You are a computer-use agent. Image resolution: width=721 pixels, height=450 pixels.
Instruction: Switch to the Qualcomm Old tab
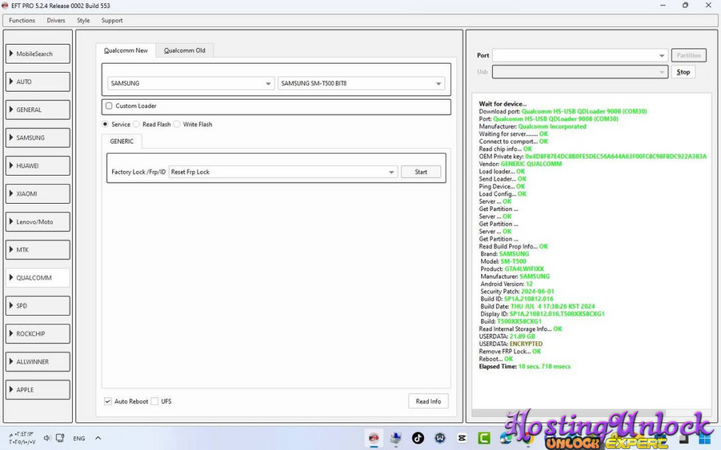185,50
